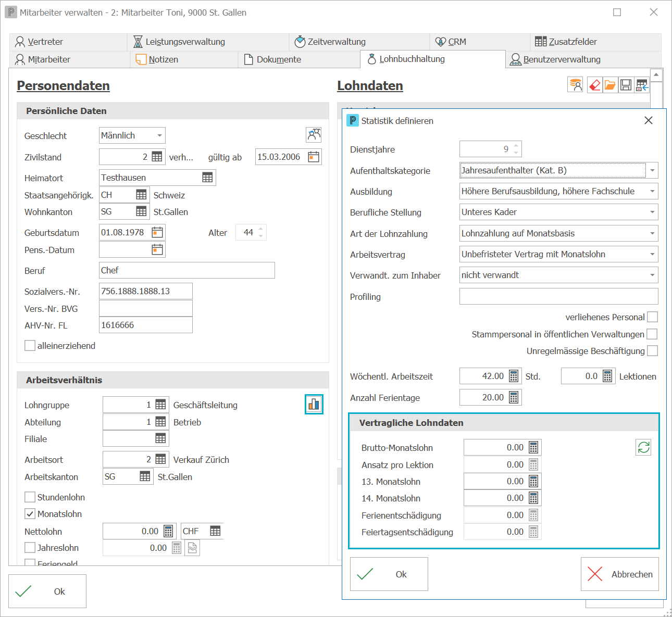Image resolution: width=672 pixels, height=617 pixels.
Task: Enable the Stundenlohn checkbox
Action: (30, 497)
